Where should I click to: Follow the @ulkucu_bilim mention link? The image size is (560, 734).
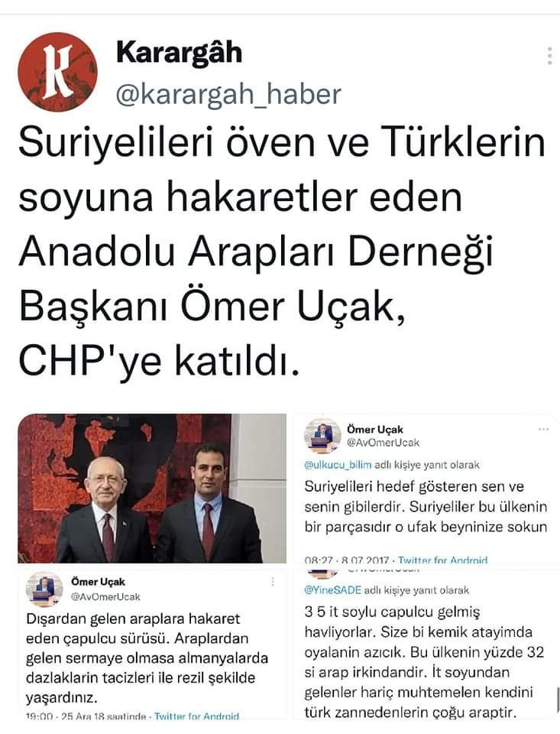[338, 465]
